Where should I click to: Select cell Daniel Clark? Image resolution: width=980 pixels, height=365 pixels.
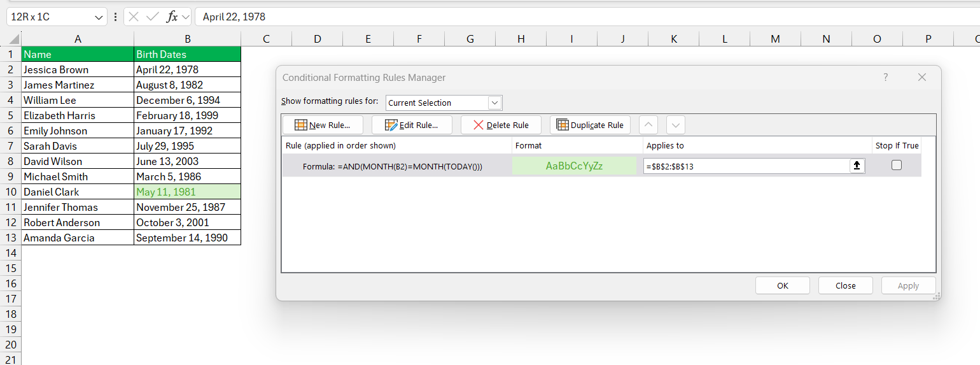pyautogui.click(x=78, y=192)
